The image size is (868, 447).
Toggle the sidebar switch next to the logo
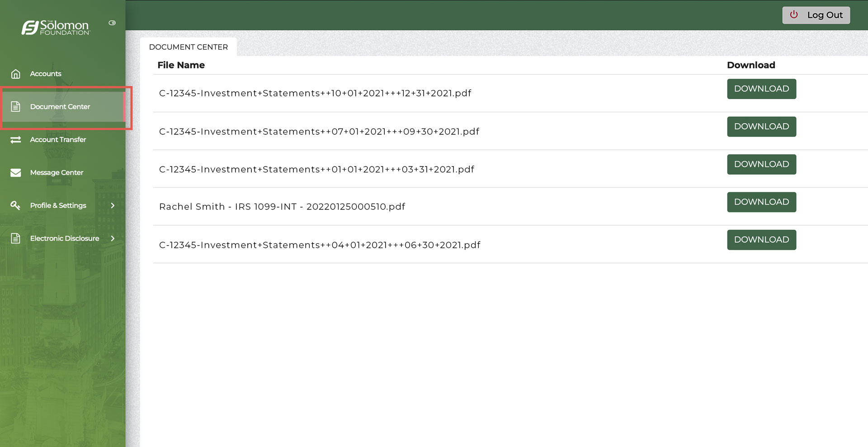point(112,23)
